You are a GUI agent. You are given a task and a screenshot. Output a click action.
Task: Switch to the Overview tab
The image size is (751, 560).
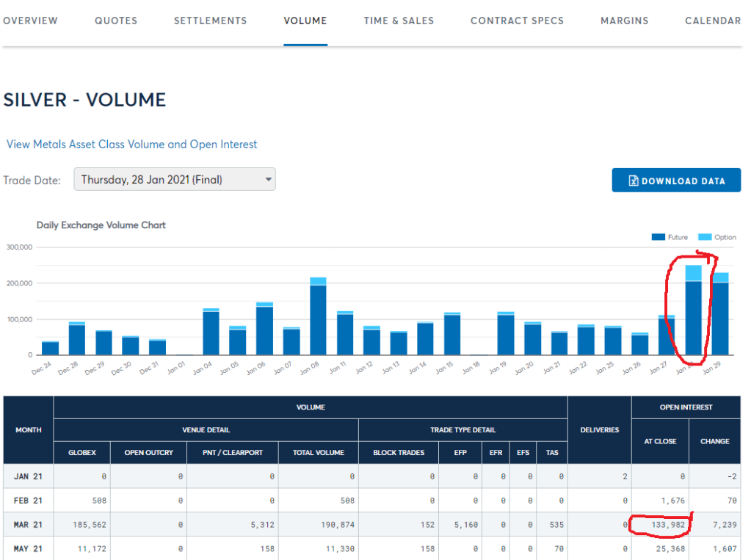(x=30, y=21)
